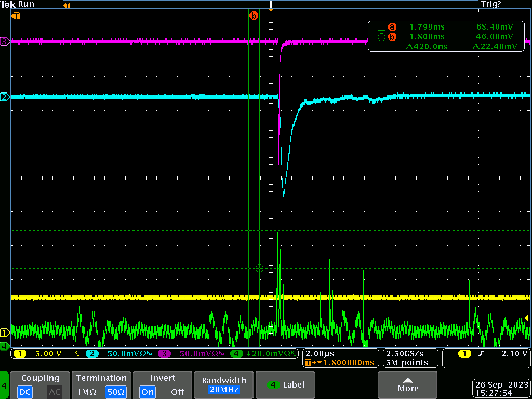Image resolution: width=532 pixels, height=399 pixels.
Task: Click the magenta channel 3 ground marker
Action: coord(5,41)
